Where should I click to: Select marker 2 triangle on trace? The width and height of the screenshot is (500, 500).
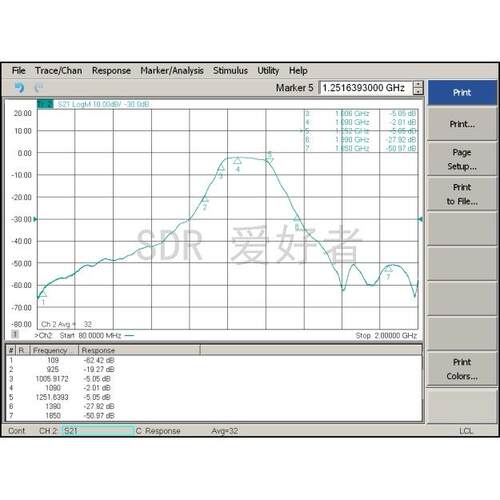click(205, 199)
